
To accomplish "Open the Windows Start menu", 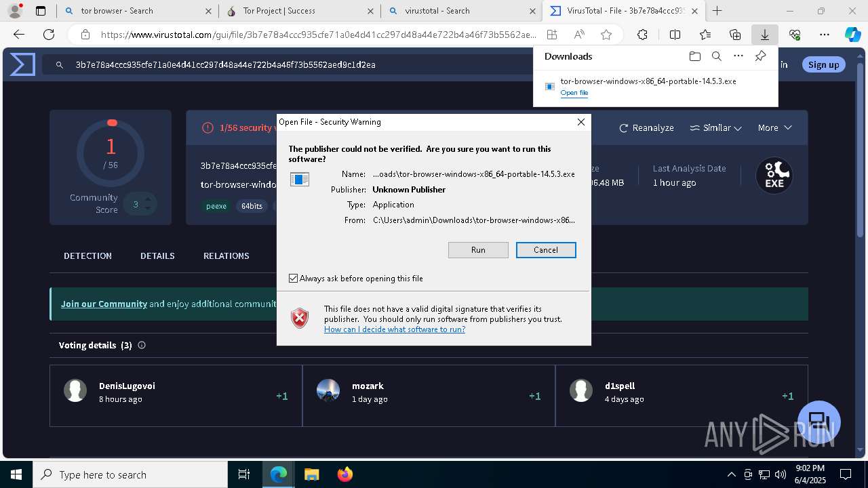I will tap(16, 474).
